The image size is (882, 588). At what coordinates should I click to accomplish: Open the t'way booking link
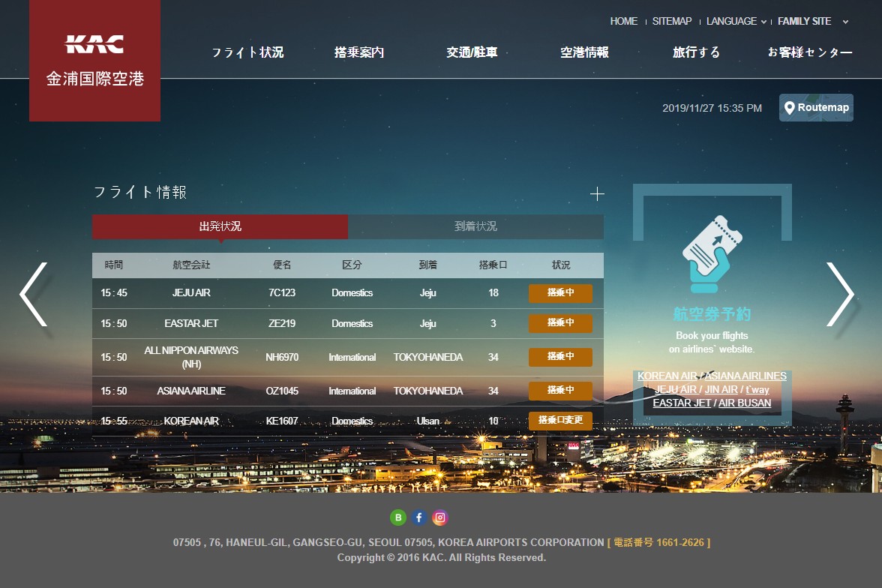tap(757, 389)
